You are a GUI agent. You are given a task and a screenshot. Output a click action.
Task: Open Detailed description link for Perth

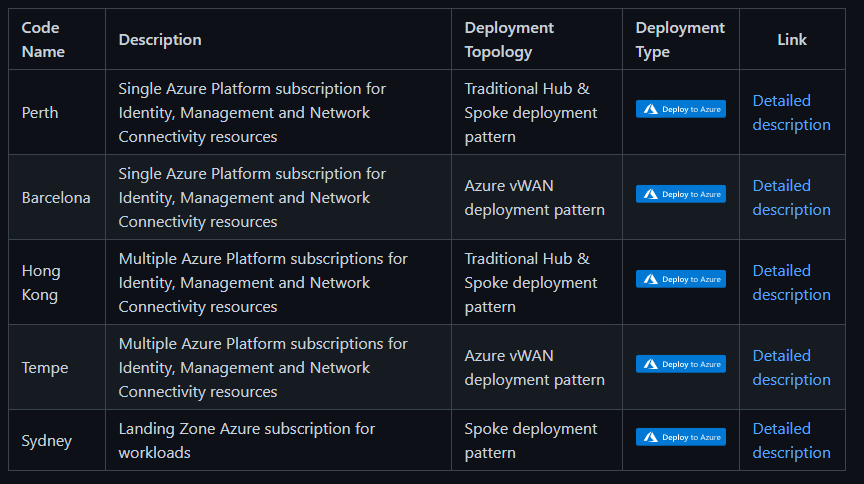(x=791, y=112)
